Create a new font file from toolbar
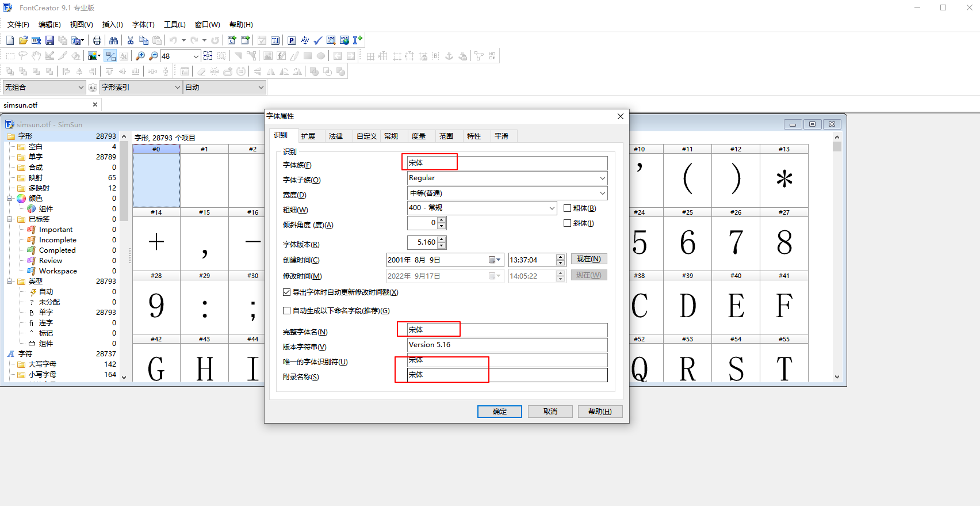 [10, 40]
